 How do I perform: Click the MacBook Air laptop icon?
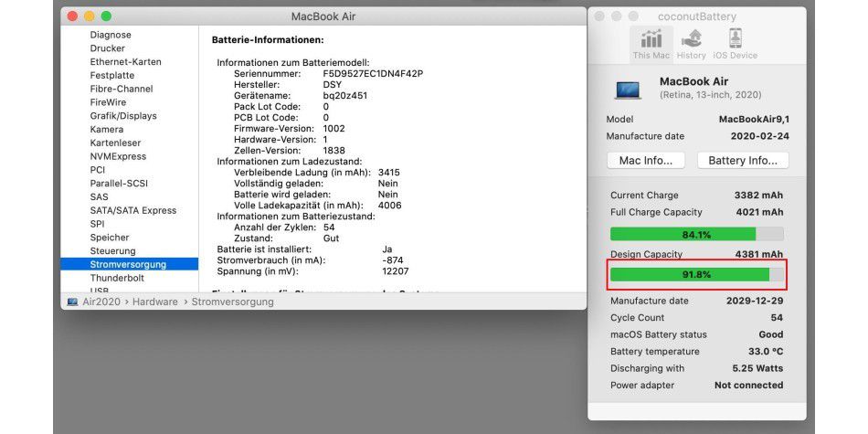[x=629, y=89]
